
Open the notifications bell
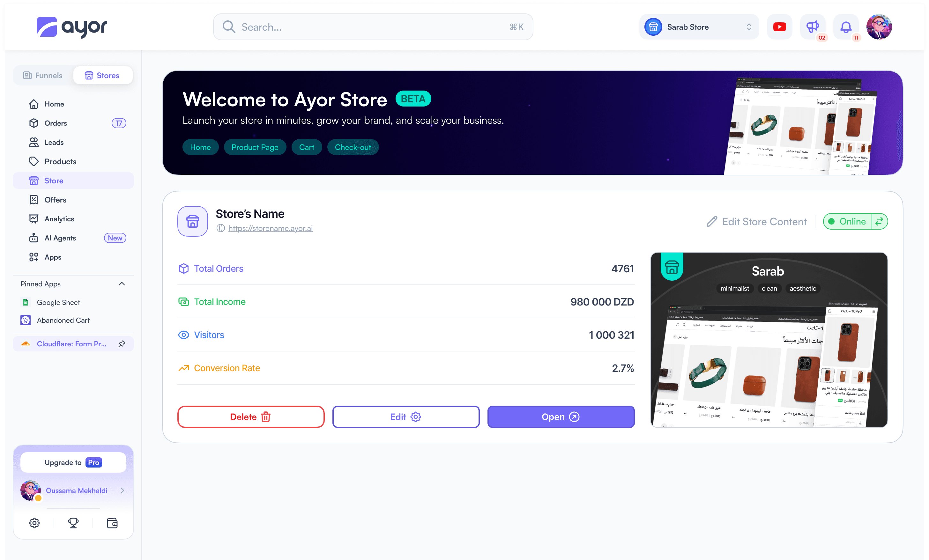846,27
